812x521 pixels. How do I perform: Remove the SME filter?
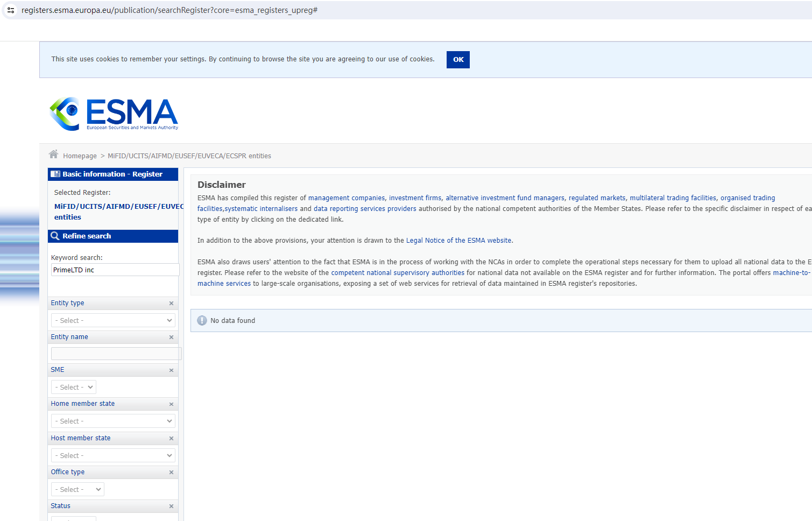tap(171, 370)
